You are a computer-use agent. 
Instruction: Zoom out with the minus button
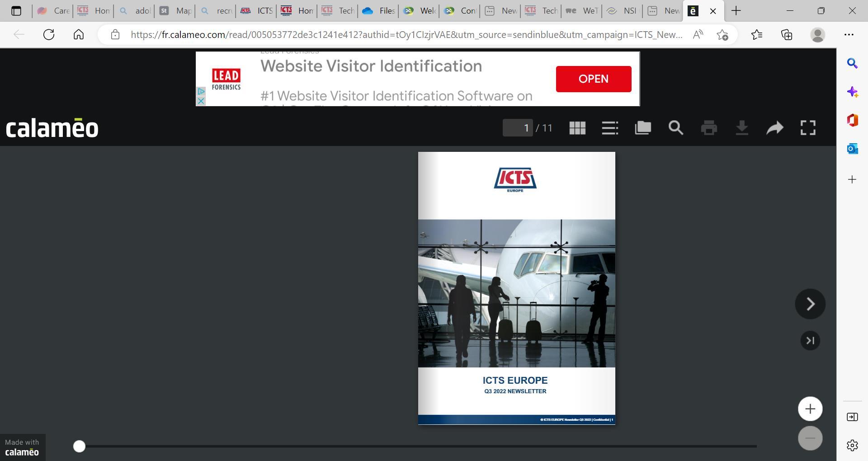point(810,438)
